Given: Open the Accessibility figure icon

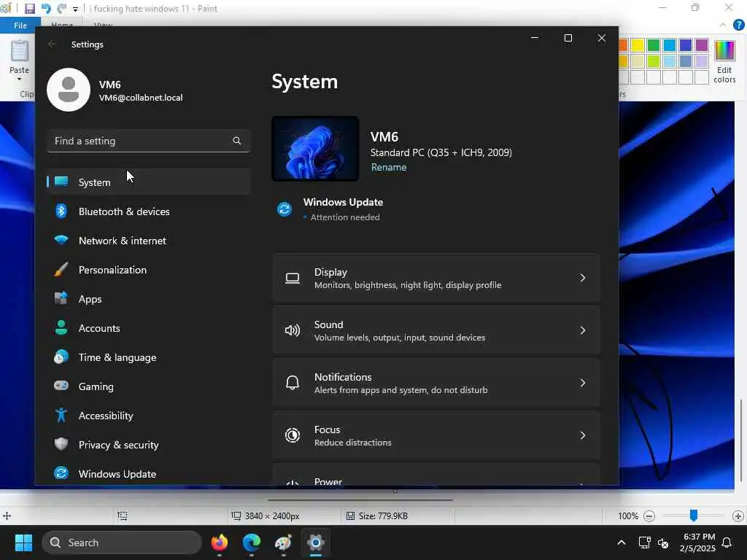Looking at the screenshot, I should click(61, 415).
